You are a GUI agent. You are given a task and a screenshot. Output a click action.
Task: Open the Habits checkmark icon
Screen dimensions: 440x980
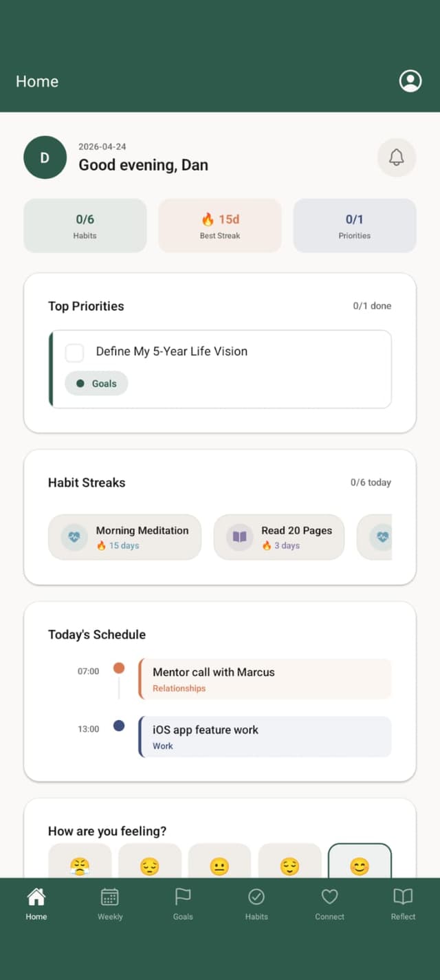256,896
